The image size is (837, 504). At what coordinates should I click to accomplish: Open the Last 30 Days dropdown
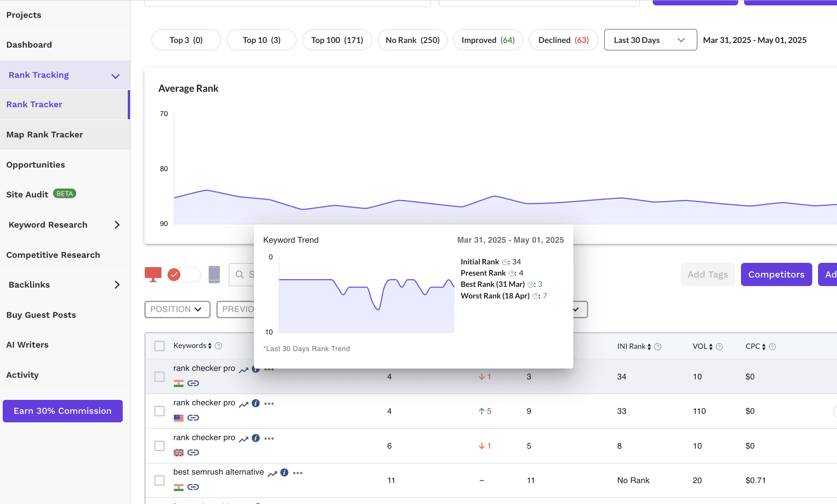click(650, 40)
